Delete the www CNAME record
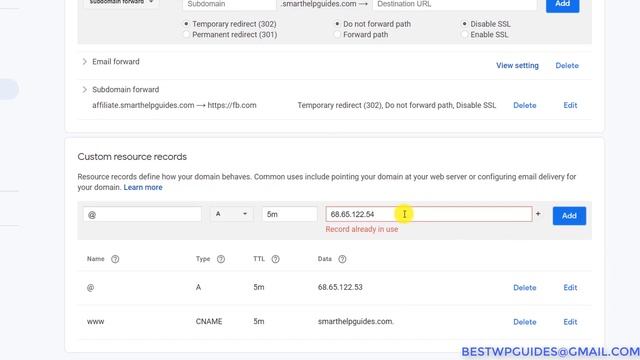640x360 pixels. (524, 322)
